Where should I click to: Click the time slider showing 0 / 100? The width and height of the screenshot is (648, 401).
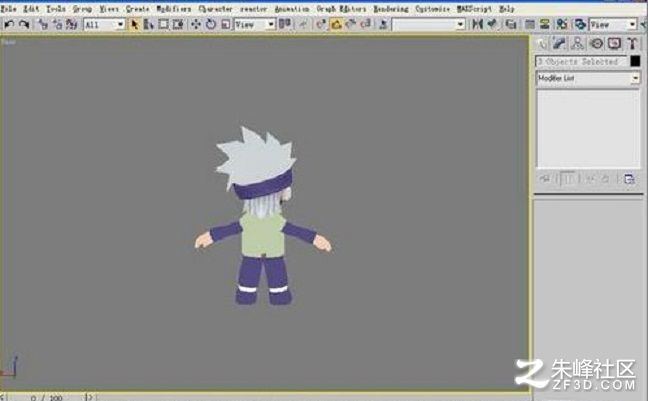[x=48, y=398]
